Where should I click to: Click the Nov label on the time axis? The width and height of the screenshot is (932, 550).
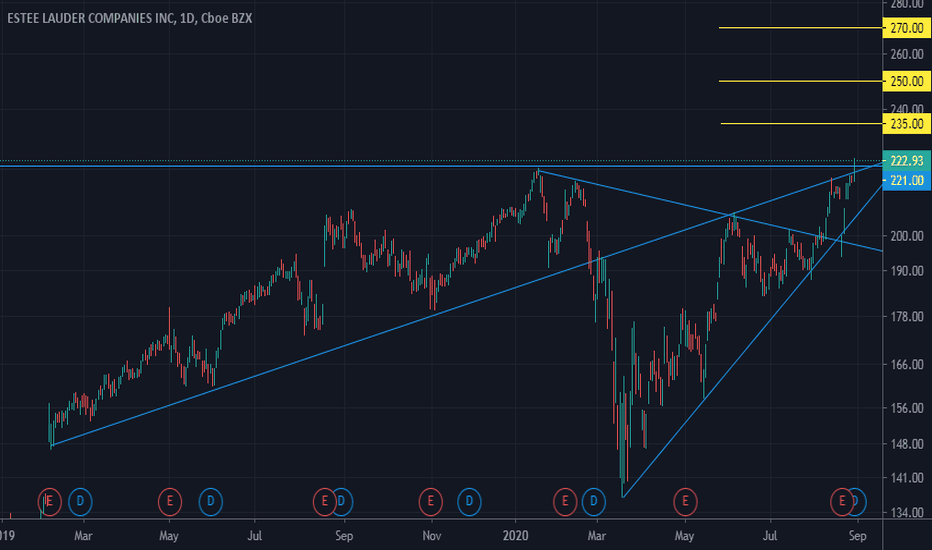click(x=432, y=536)
